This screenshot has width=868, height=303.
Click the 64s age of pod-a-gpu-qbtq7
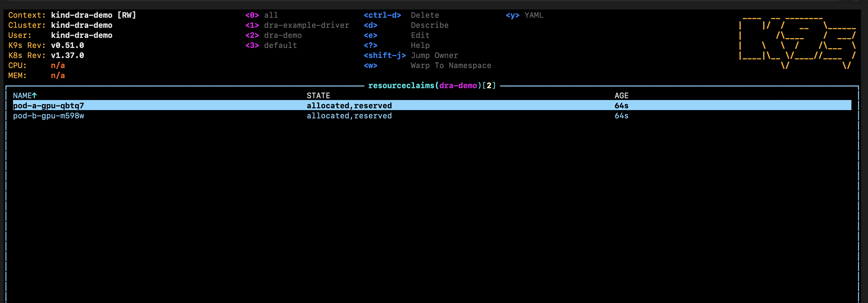[621, 106]
